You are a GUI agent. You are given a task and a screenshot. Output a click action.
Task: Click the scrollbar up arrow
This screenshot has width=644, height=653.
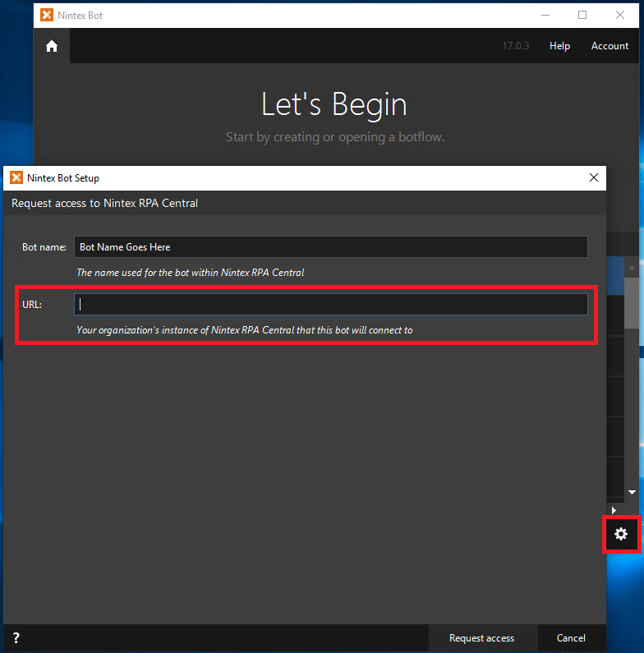[632, 267]
